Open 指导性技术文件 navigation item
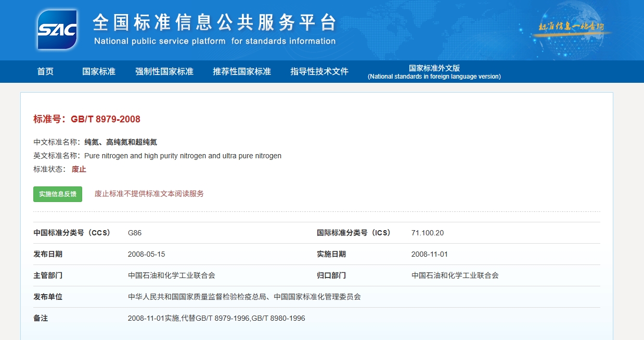 pos(319,71)
